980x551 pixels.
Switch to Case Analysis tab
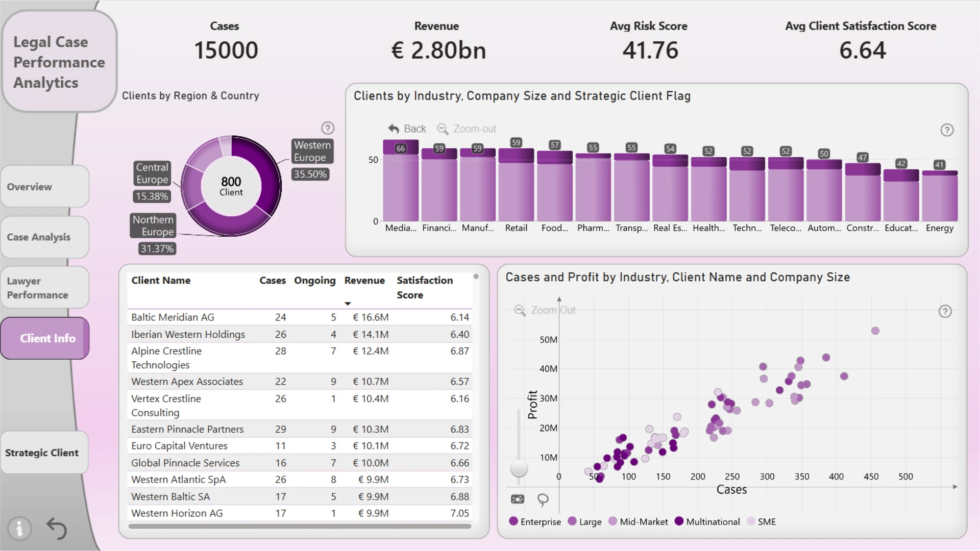[x=45, y=237]
